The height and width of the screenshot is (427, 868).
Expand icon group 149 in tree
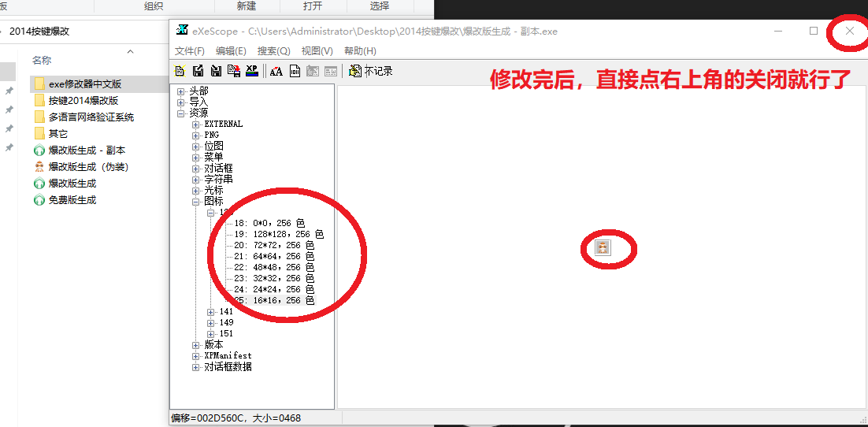click(x=211, y=323)
